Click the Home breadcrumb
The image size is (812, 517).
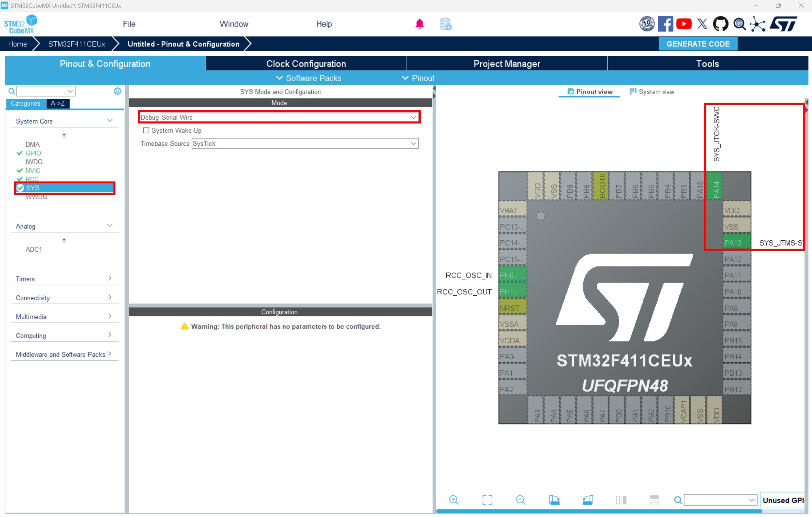[18, 44]
